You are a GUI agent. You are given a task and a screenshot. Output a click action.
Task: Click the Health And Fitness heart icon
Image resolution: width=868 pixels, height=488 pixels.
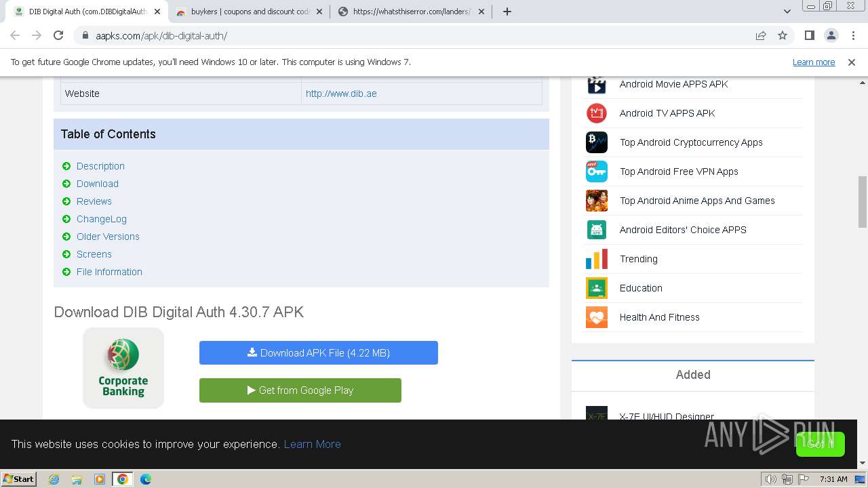click(596, 317)
